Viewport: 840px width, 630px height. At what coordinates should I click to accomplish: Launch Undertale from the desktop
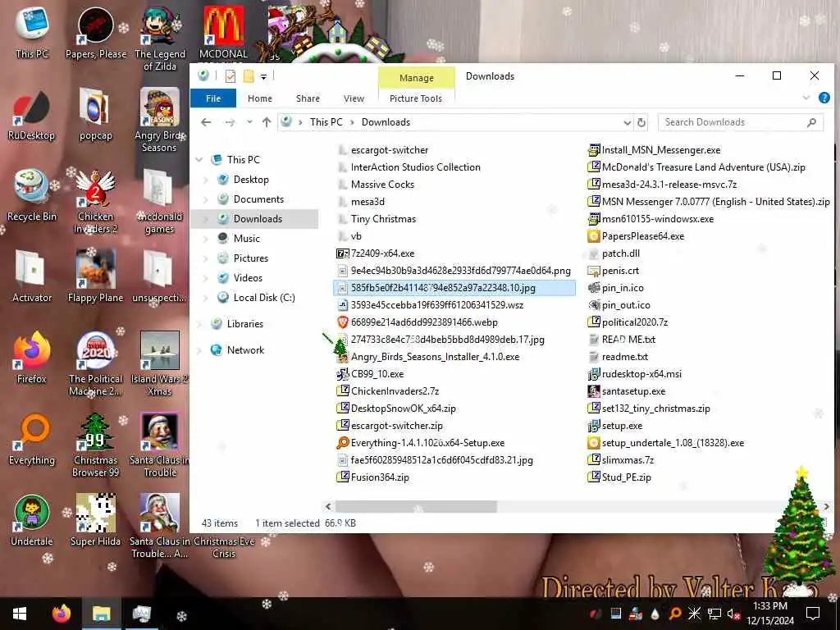click(x=32, y=521)
